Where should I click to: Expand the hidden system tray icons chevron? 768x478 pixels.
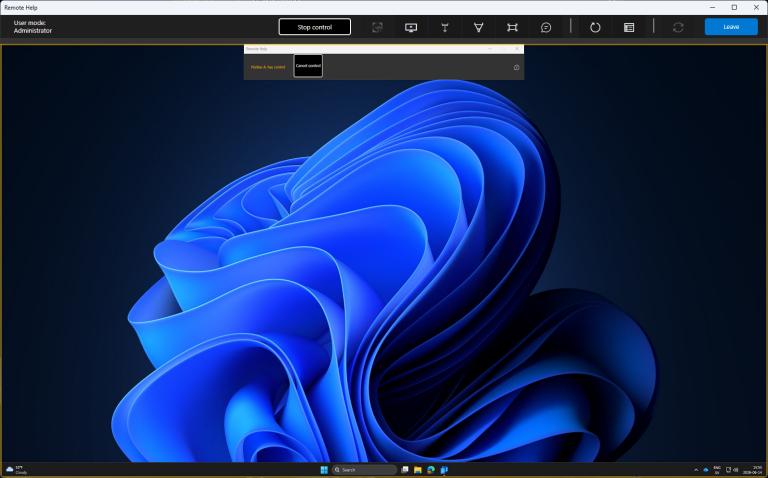(696, 470)
